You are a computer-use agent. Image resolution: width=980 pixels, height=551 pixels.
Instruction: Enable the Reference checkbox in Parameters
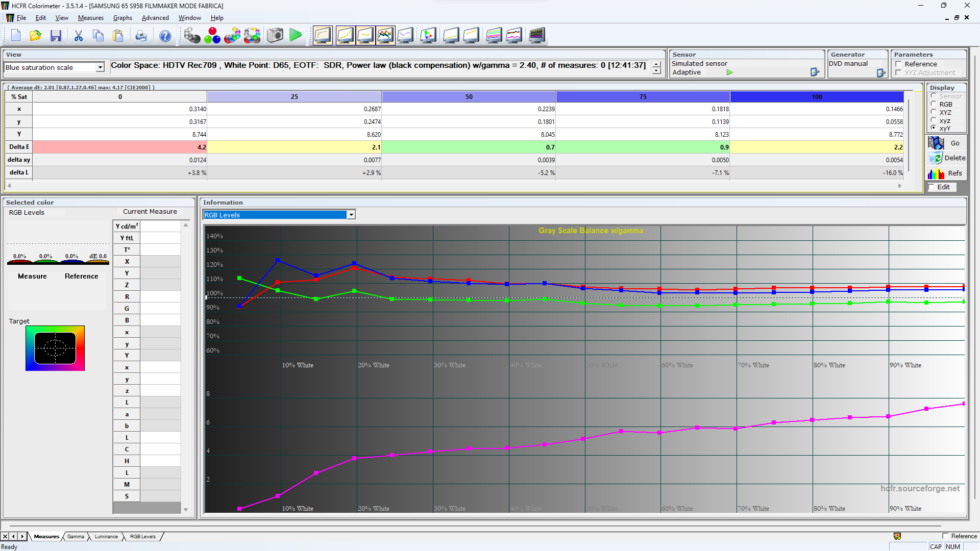tap(898, 64)
